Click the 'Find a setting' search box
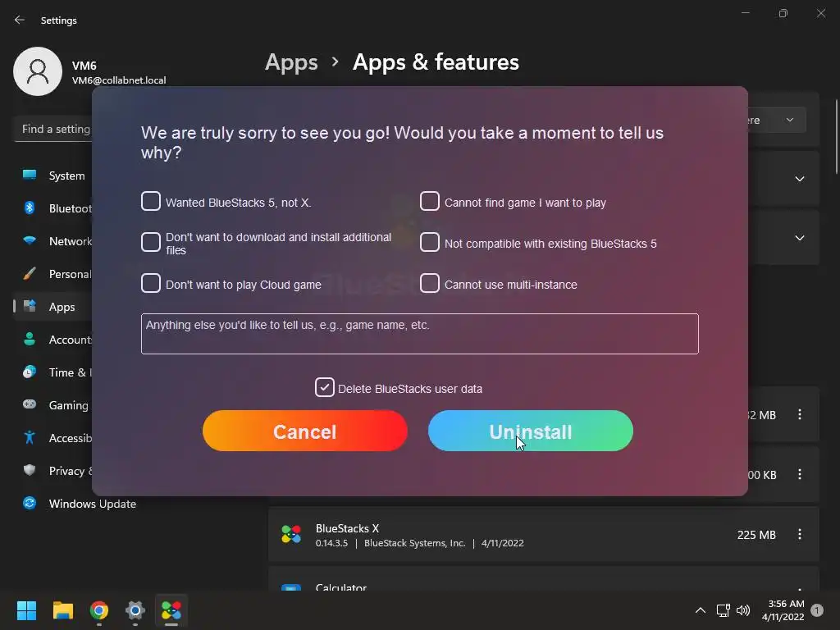840x630 pixels. click(x=53, y=129)
